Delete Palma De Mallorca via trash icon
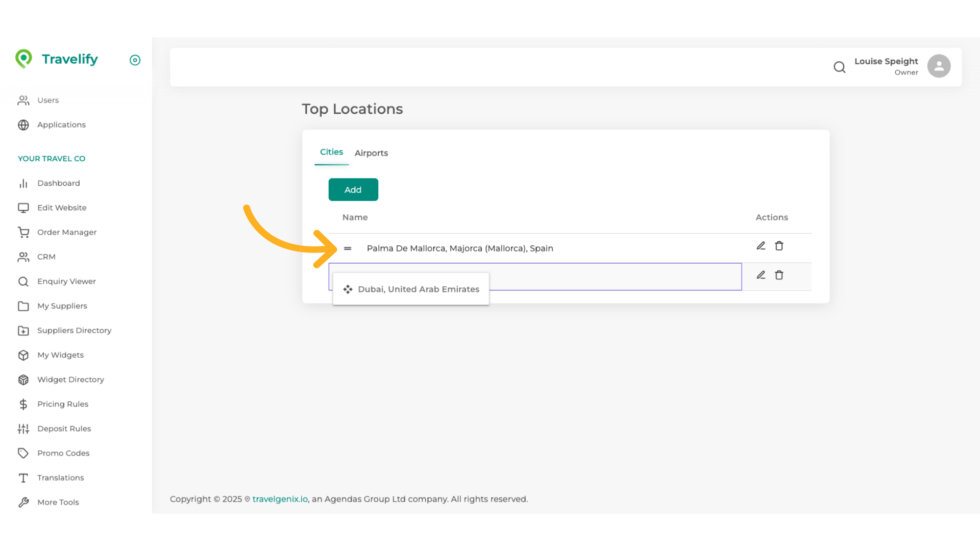 (779, 245)
